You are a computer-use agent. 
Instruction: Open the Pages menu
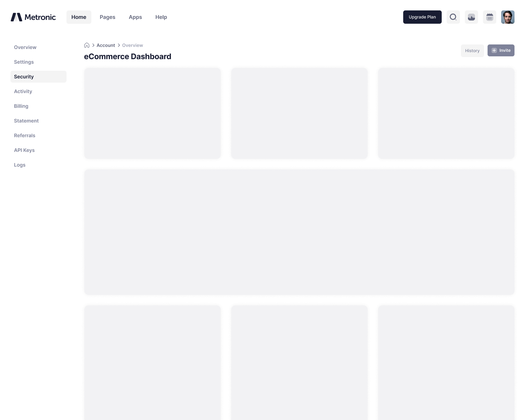107,17
